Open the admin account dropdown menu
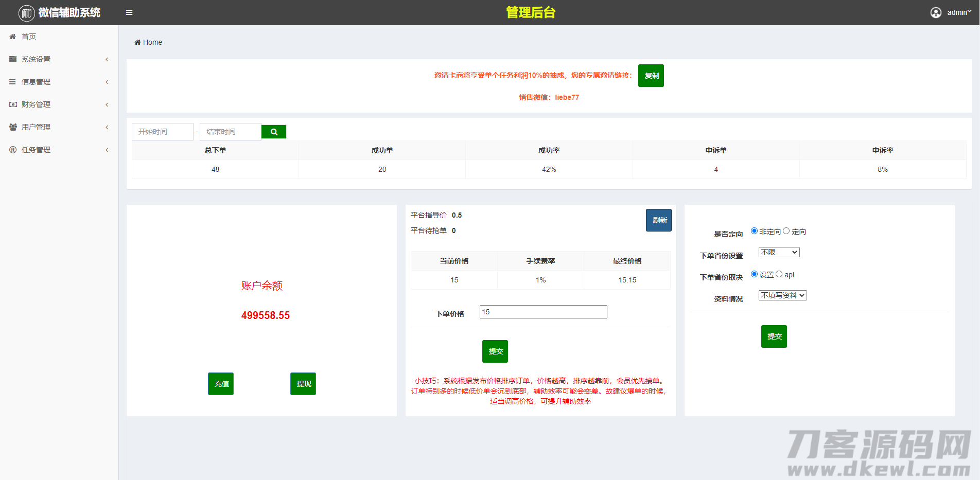Screen dimensions: 980x480 [x=959, y=12]
